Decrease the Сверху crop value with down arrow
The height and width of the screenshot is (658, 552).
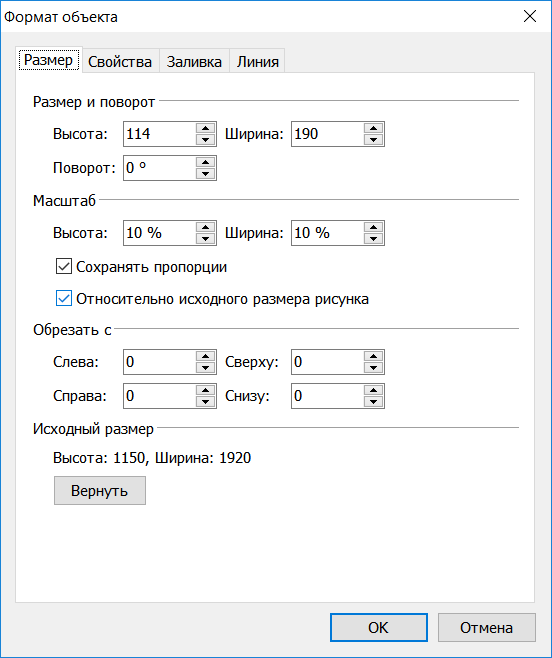[x=373, y=368]
